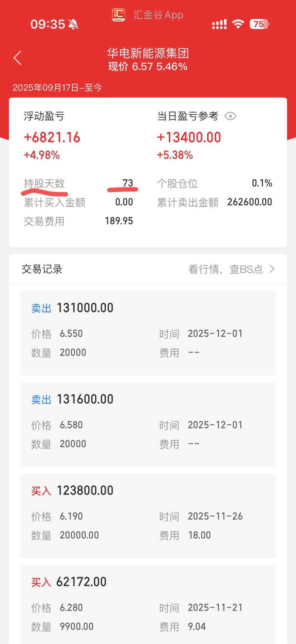Open the 卖出 131600.00 trade record
This screenshot has width=296, height=644.
148,424
